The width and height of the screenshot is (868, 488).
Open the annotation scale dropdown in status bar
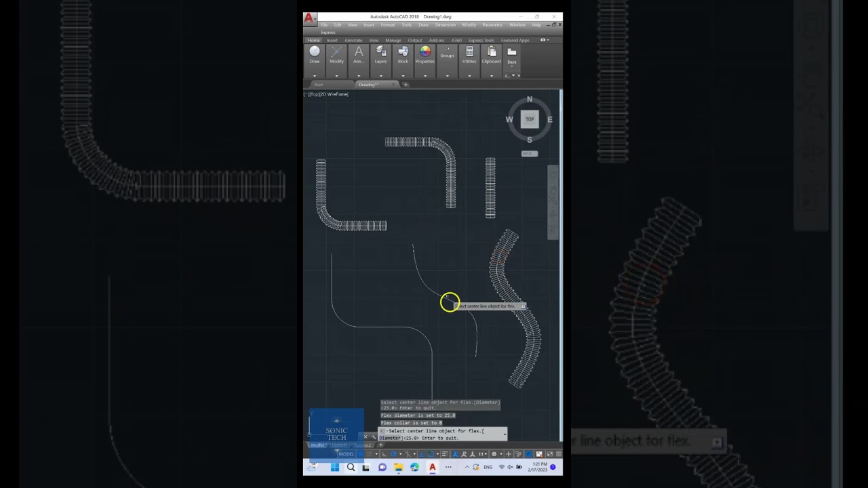click(482, 454)
